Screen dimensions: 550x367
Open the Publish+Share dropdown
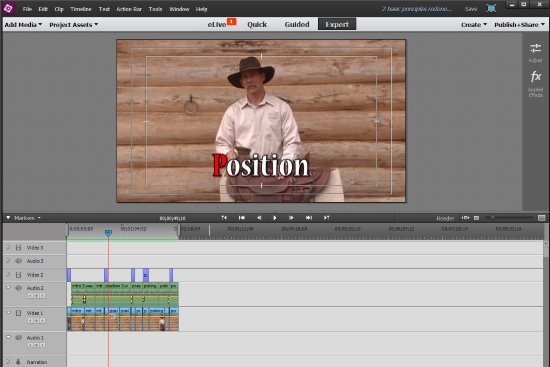click(x=519, y=25)
